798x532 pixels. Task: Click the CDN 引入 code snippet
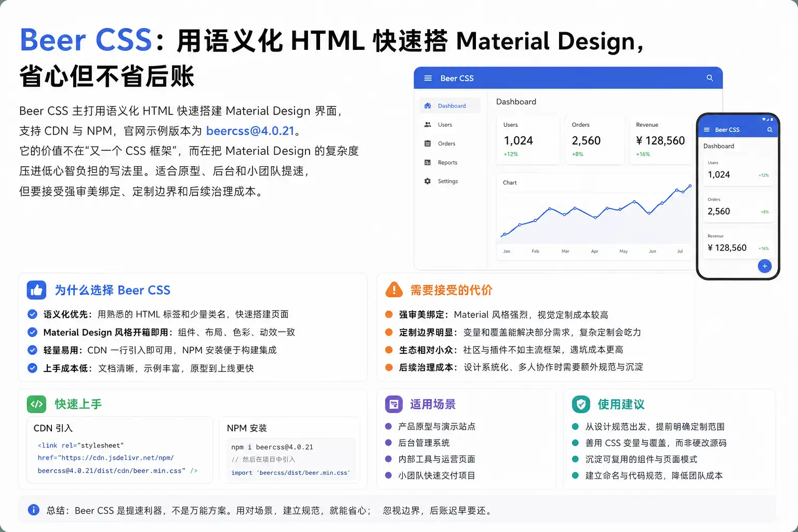pos(117,458)
